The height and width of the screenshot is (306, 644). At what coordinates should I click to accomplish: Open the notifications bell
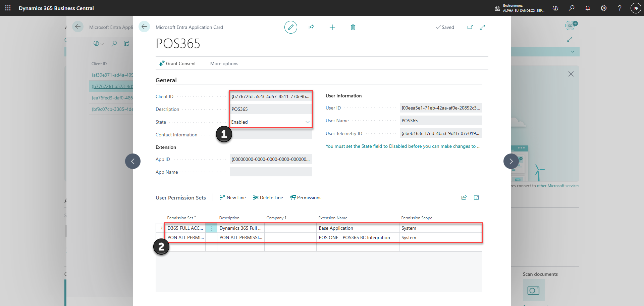[x=588, y=8]
